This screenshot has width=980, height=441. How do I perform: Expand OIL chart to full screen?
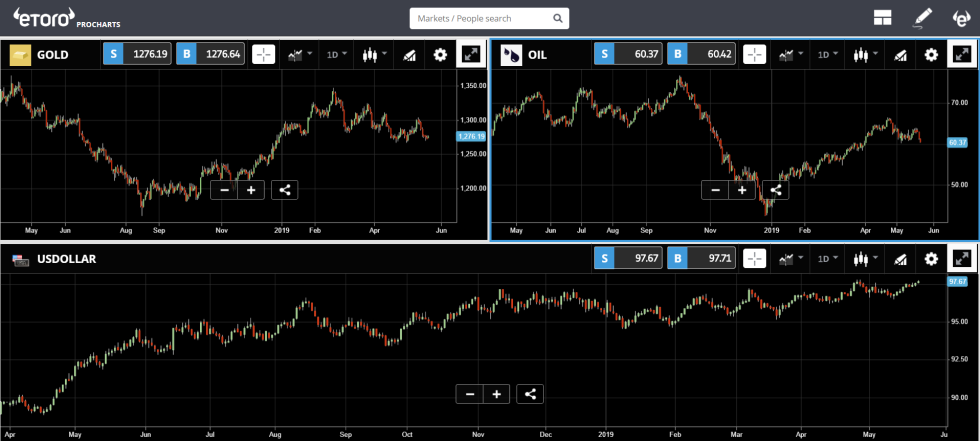[962, 55]
